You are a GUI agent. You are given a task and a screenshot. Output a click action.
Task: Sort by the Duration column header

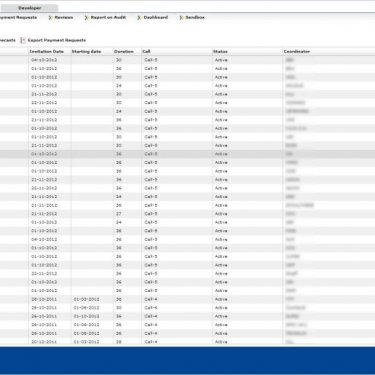click(x=124, y=52)
